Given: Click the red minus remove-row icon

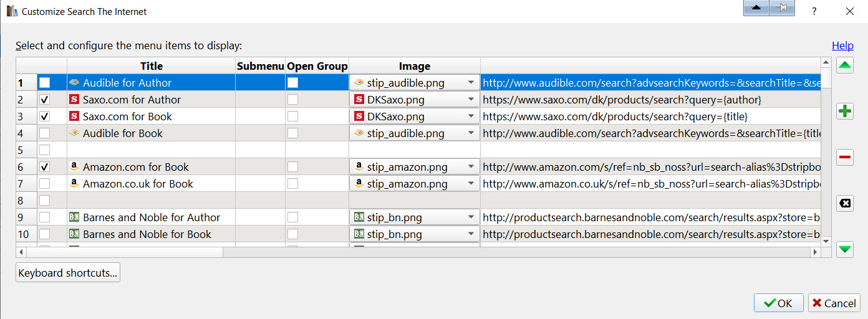Looking at the screenshot, I should 845,158.
